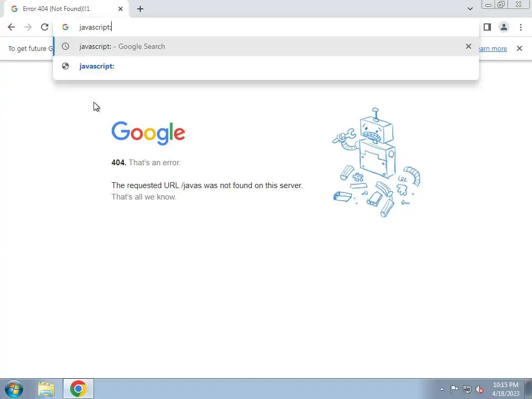The width and height of the screenshot is (532, 399).
Task: Open the Windows Start menu orb
Action: point(14,389)
